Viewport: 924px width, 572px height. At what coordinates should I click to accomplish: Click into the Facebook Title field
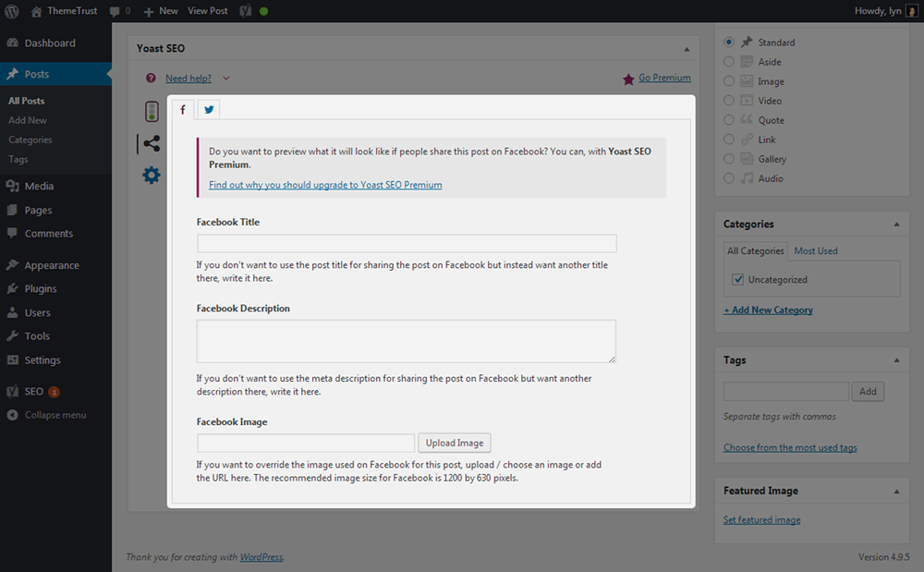(407, 243)
